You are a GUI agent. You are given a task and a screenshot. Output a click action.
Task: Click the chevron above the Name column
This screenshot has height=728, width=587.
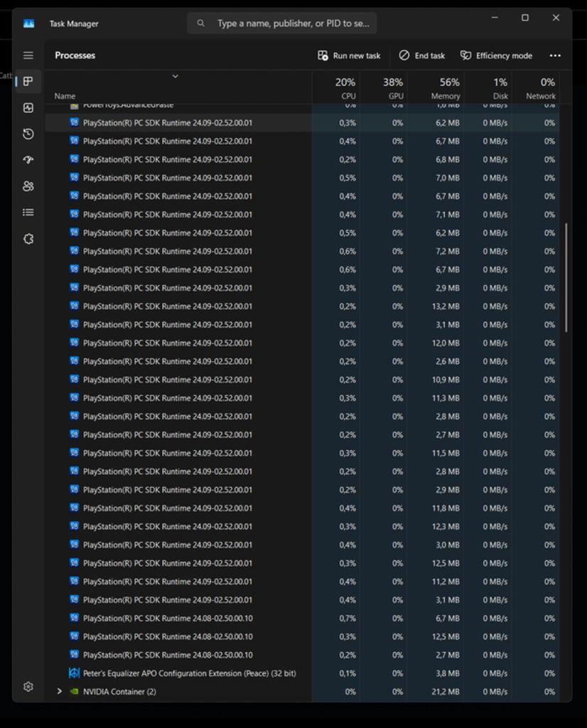click(175, 76)
